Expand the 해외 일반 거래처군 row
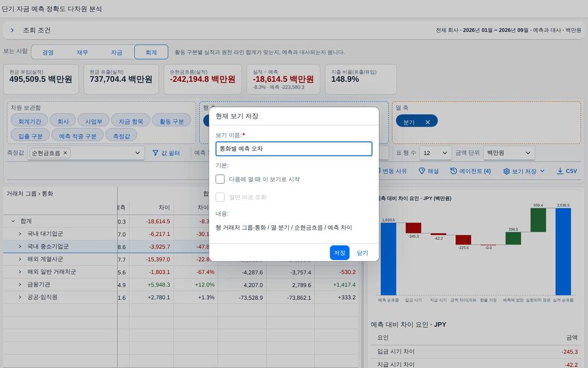Image resolution: width=588 pixels, height=368 pixels. (20, 272)
